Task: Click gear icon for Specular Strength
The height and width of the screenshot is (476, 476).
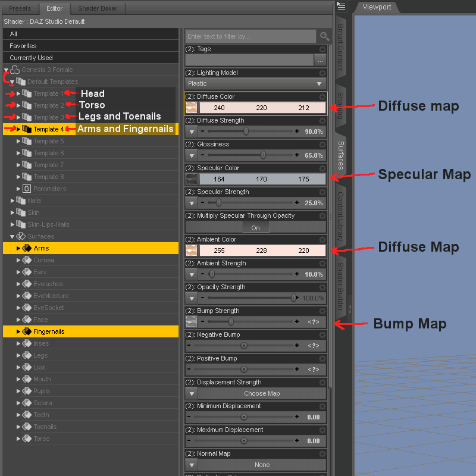Action: [x=322, y=192]
